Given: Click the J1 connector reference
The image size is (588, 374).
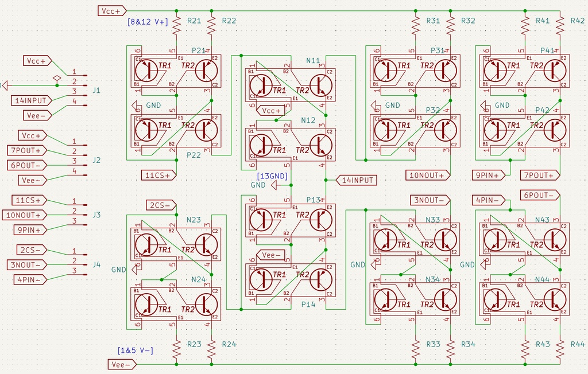Looking at the screenshot, I should click(96, 90).
